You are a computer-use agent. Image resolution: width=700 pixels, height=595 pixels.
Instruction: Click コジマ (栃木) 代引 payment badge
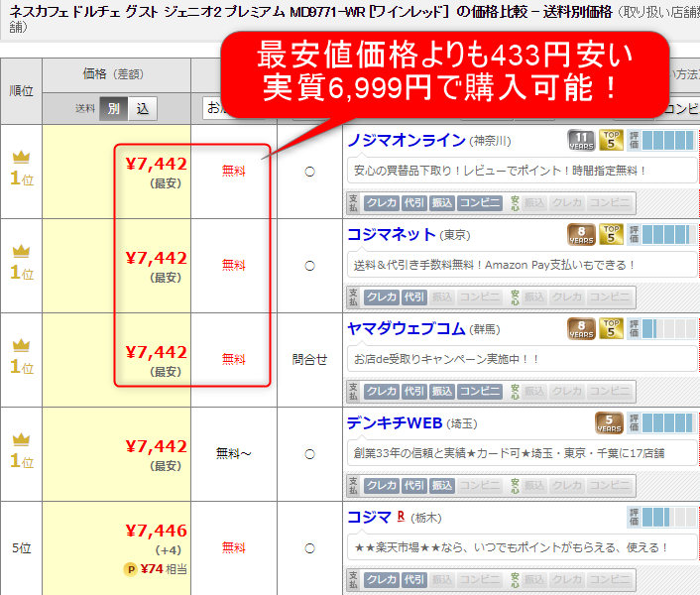tap(414, 580)
